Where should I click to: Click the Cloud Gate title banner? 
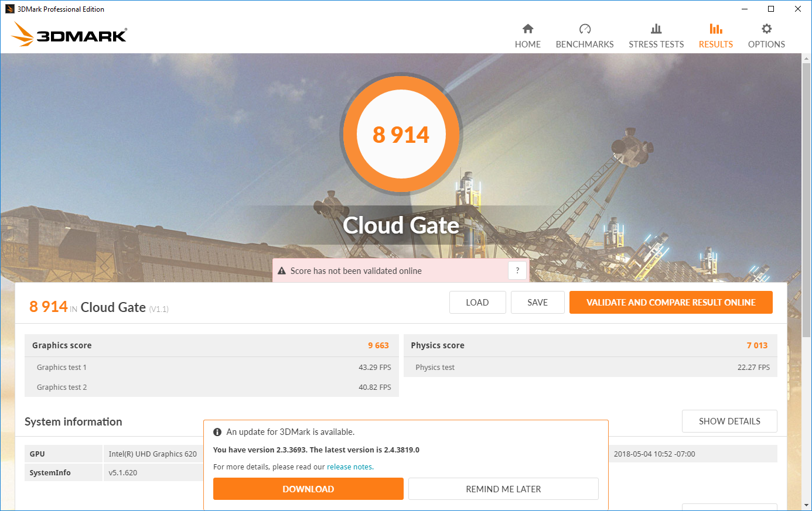point(401,225)
